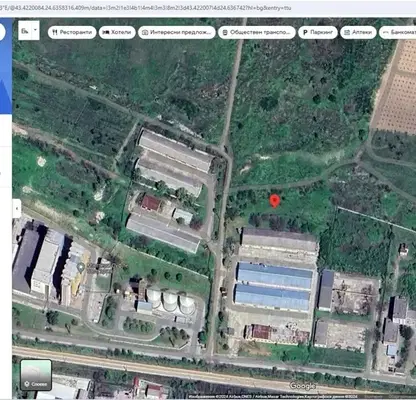Viewport: 416px width, 400px height.
Task: Open Интересни предложения camera chip
Action: (x=177, y=32)
